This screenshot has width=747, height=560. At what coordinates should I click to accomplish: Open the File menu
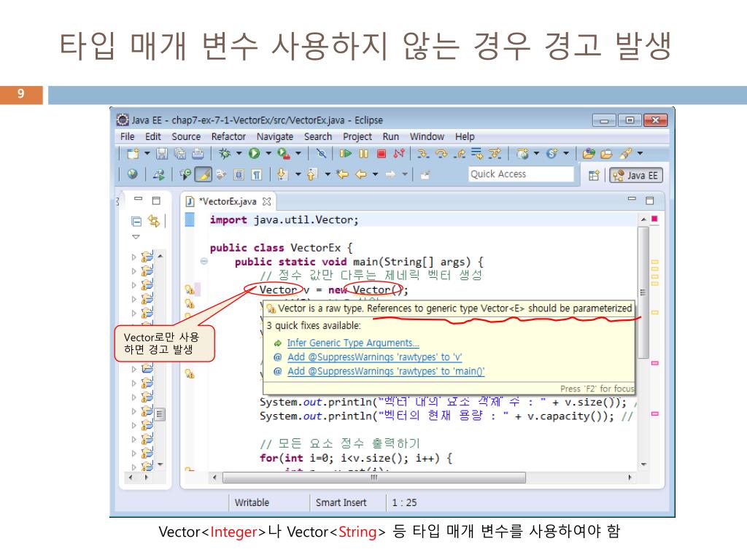click(x=127, y=136)
